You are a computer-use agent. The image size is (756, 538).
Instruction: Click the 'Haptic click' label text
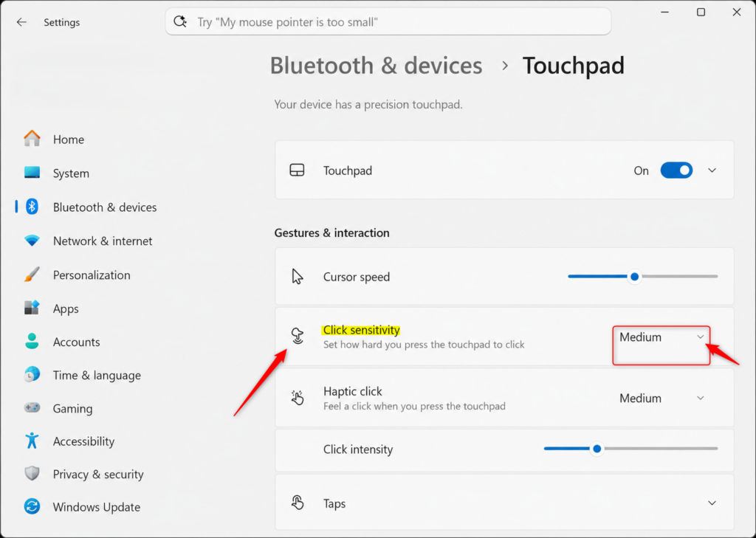pos(352,391)
